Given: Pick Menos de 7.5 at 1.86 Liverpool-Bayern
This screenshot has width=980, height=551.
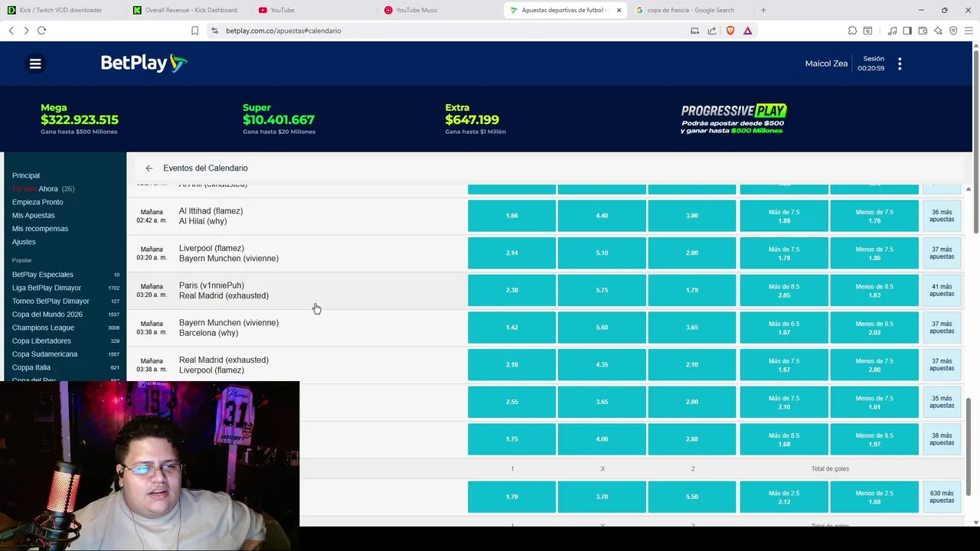Looking at the screenshot, I should (x=874, y=253).
